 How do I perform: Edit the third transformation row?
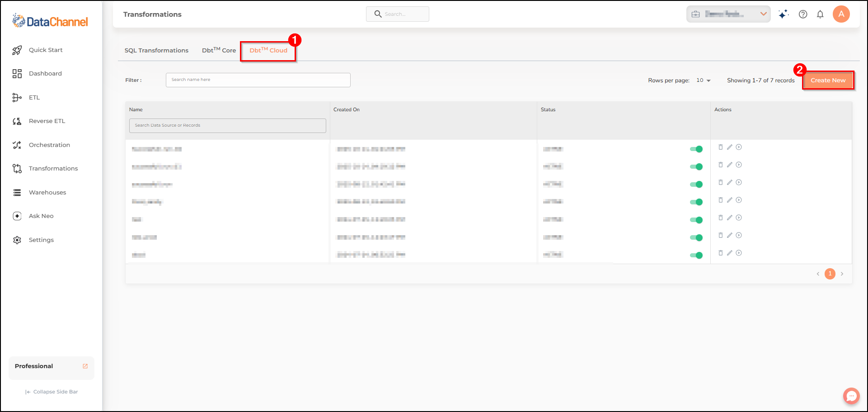[730, 182]
